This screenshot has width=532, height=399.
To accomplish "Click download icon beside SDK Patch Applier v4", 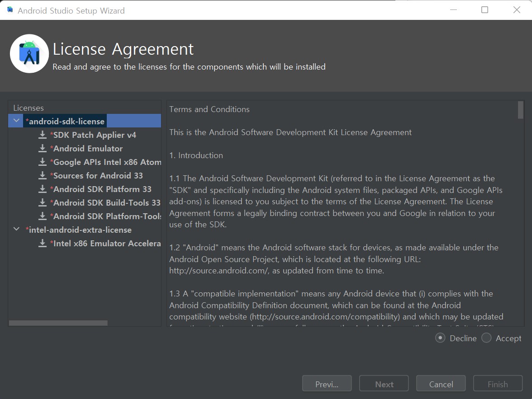I will [x=43, y=135].
